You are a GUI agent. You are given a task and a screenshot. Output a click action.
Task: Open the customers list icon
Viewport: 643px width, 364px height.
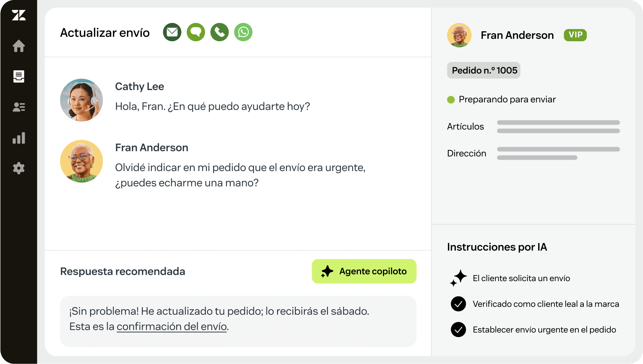(19, 107)
